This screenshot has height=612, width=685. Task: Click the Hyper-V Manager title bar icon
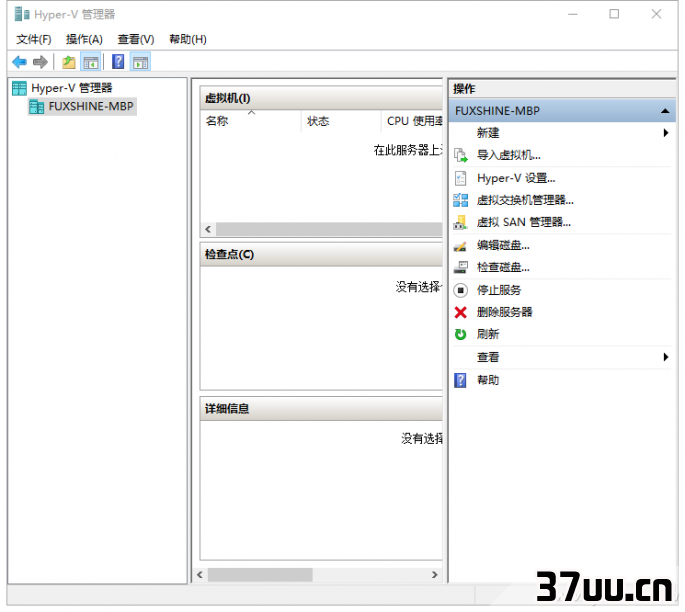click(x=22, y=14)
